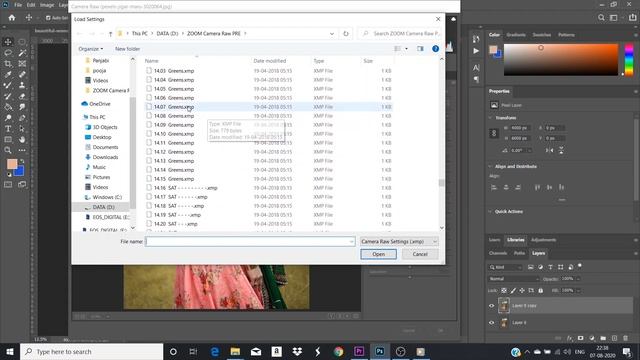Select the Clone Stamp tool
640x360 pixels.
click(22, 85)
